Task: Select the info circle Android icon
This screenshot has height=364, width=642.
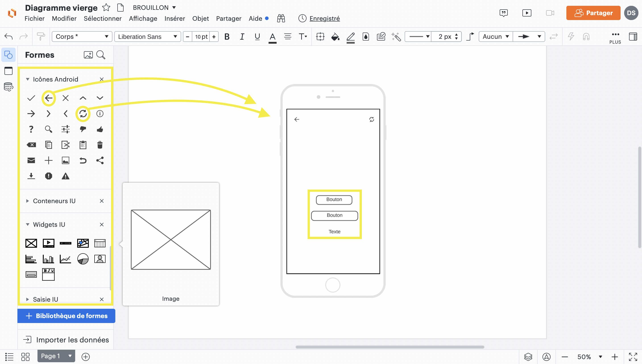Action: pos(100,114)
